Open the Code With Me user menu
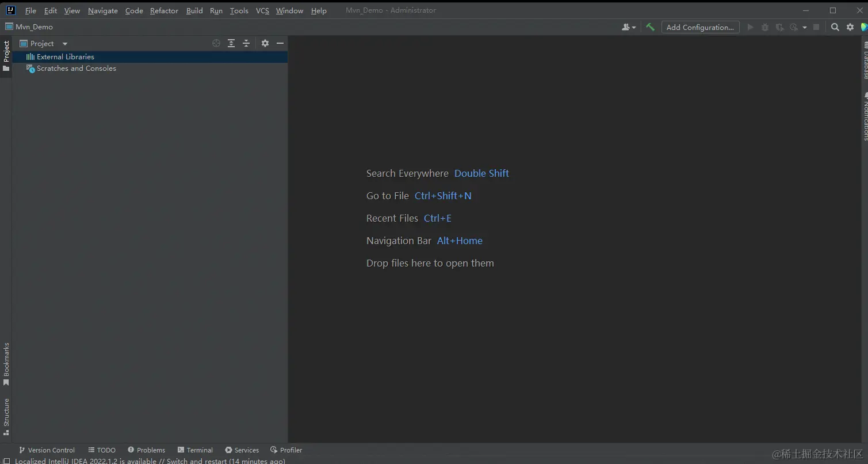868x464 pixels. (629, 27)
